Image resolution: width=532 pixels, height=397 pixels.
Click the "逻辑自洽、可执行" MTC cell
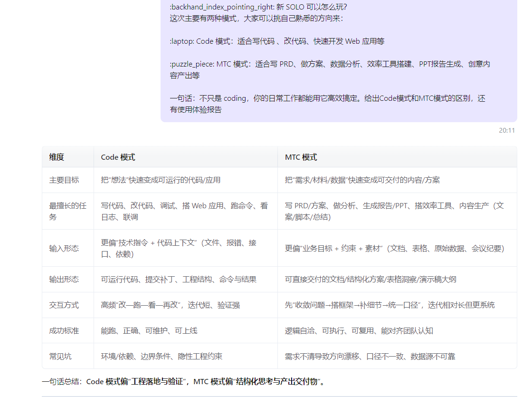click(x=359, y=331)
